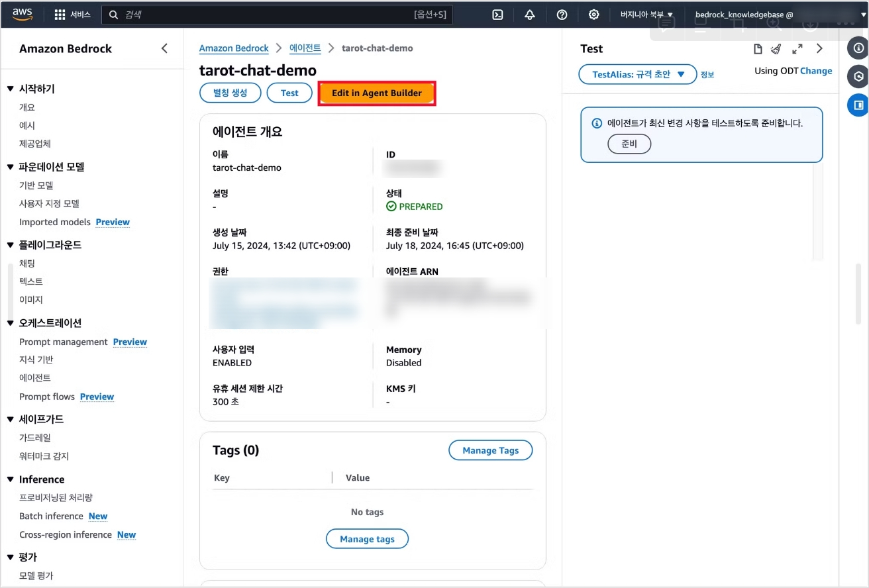
Task: Click the new document icon in Test panel
Action: tap(758, 49)
